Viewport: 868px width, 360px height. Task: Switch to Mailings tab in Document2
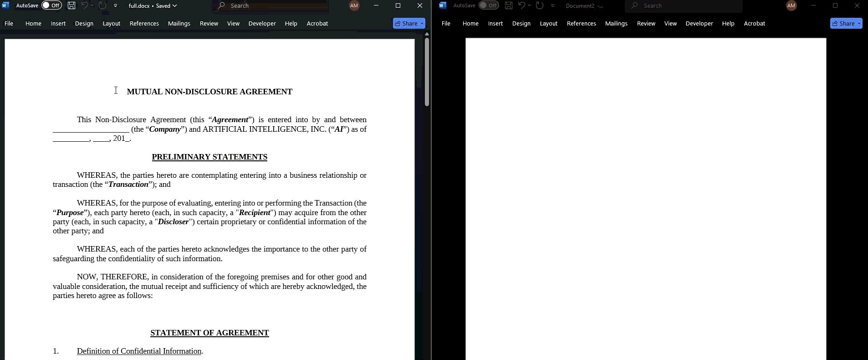(616, 23)
